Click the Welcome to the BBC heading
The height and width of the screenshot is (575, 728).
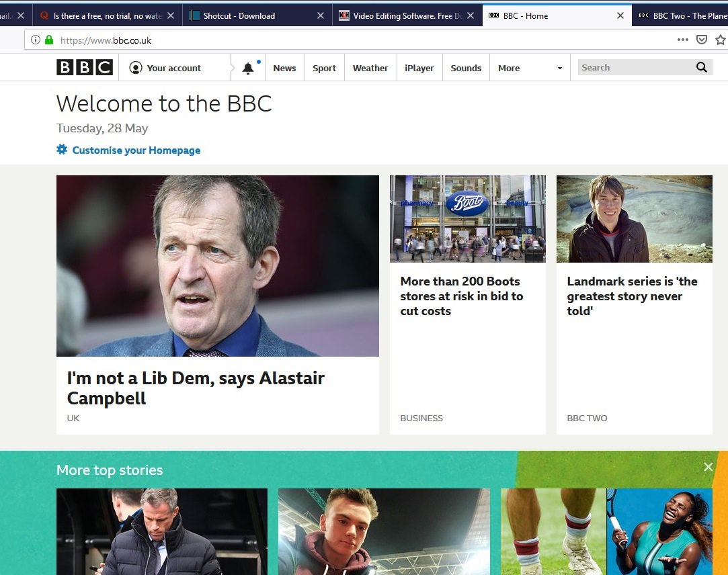coord(164,103)
